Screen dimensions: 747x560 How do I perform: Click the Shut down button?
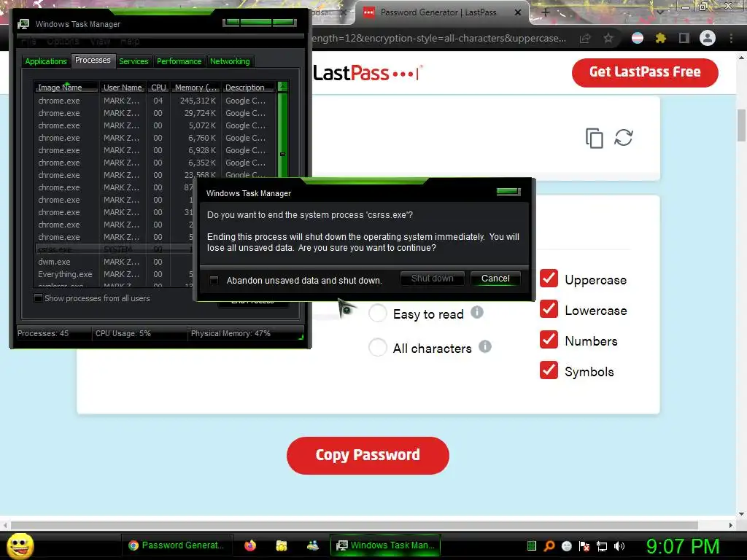[432, 279]
